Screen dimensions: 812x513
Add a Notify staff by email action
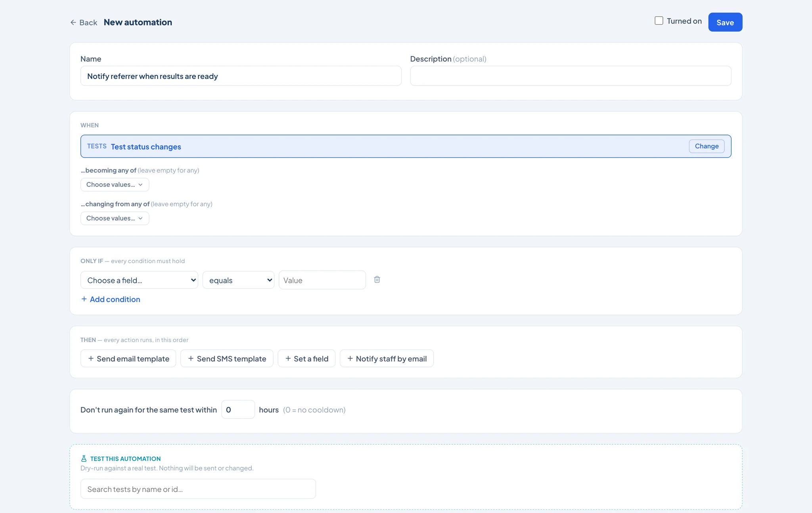387,359
